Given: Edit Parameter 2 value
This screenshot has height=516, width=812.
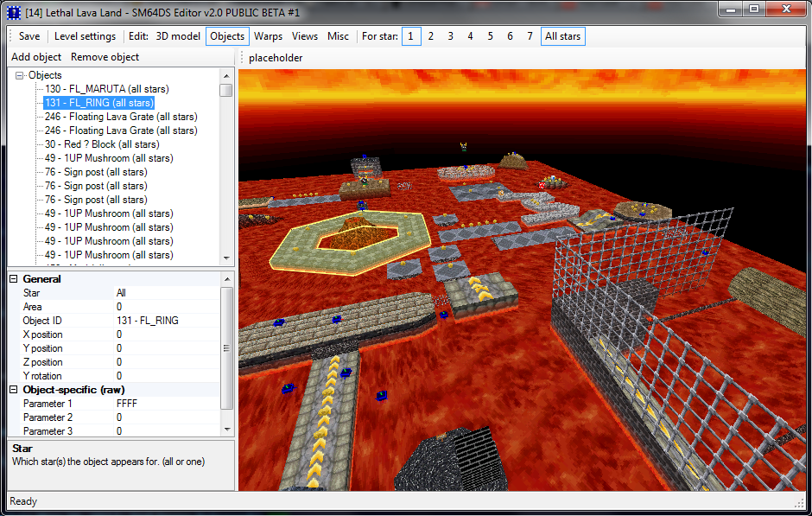Looking at the screenshot, I should tap(167, 417).
